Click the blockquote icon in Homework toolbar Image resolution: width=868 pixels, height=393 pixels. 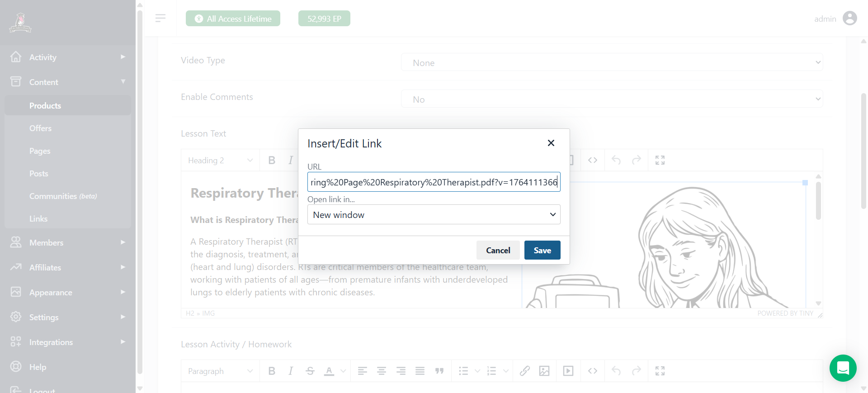(x=439, y=371)
